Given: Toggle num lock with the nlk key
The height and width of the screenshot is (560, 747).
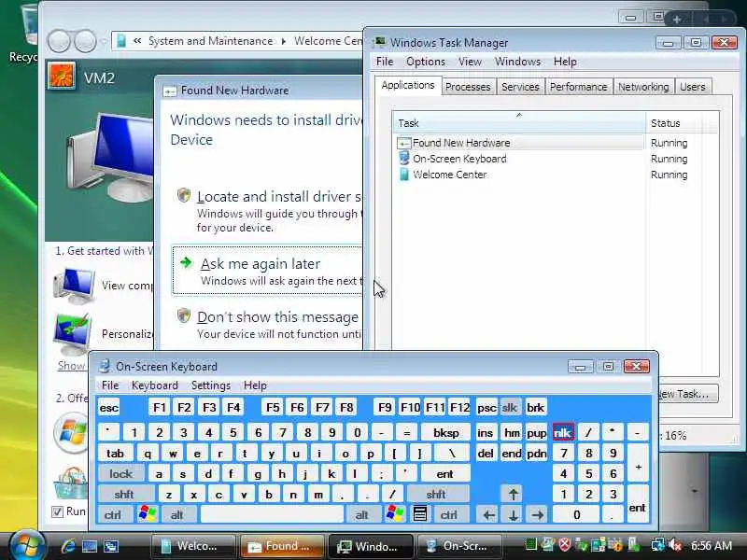Looking at the screenshot, I should point(563,432).
